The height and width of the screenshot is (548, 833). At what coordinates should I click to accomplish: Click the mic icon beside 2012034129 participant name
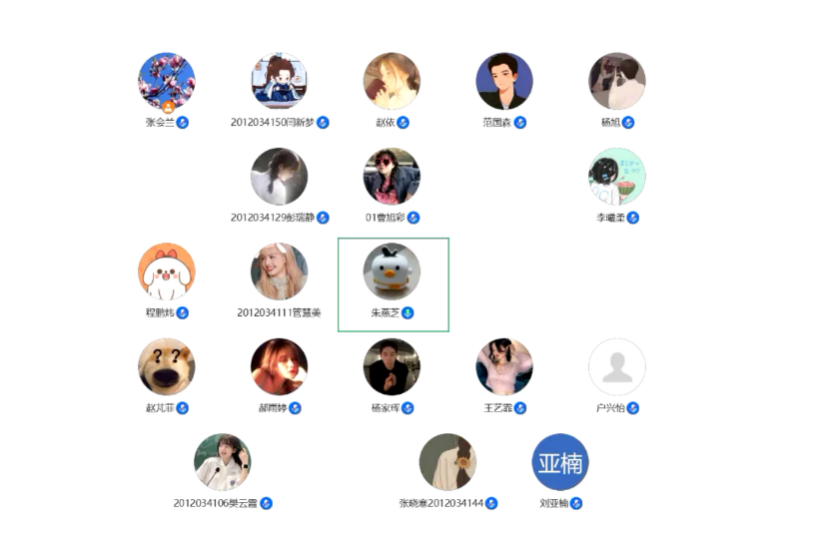(323, 218)
